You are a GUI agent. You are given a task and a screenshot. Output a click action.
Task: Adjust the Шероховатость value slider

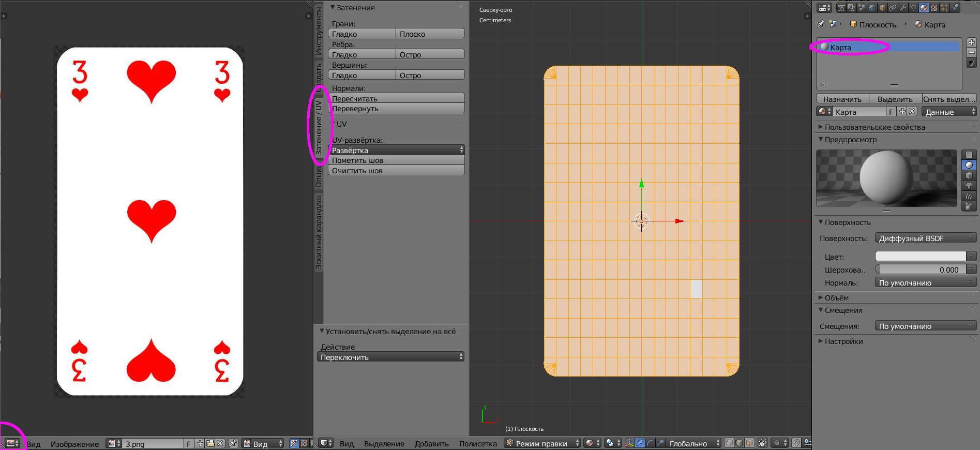921,269
